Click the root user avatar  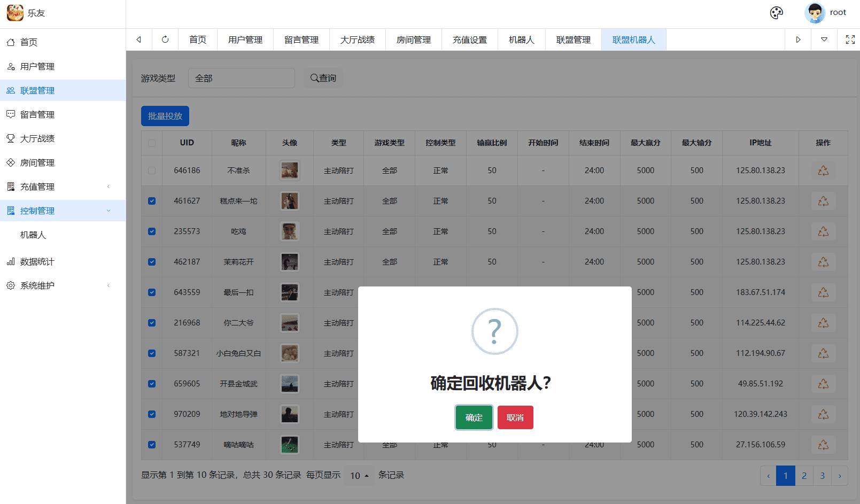[814, 12]
